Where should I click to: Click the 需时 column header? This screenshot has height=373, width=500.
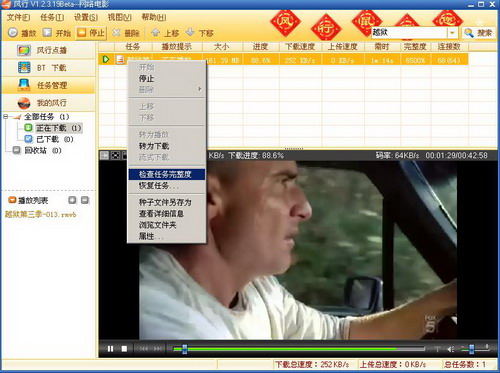pos(382,47)
